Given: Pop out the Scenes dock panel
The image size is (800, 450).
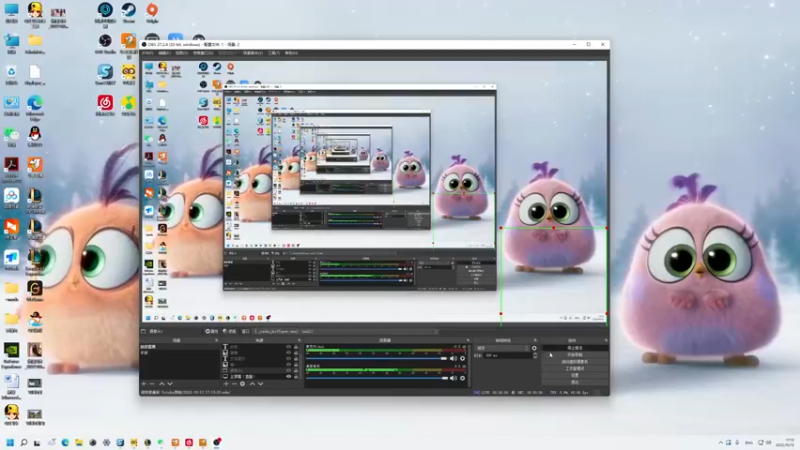Looking at the screenshot, I should click(216, 340).
